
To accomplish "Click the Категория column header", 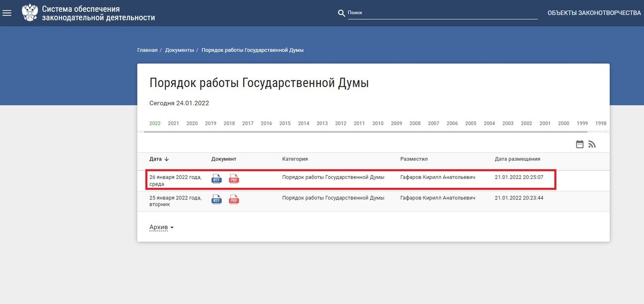I will point(295,159).
